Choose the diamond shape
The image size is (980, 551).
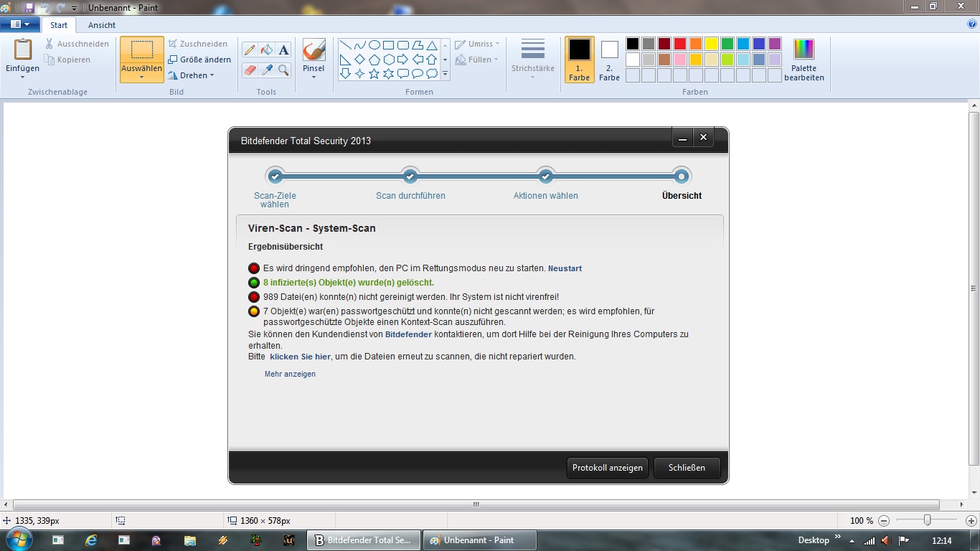[359, 60]
